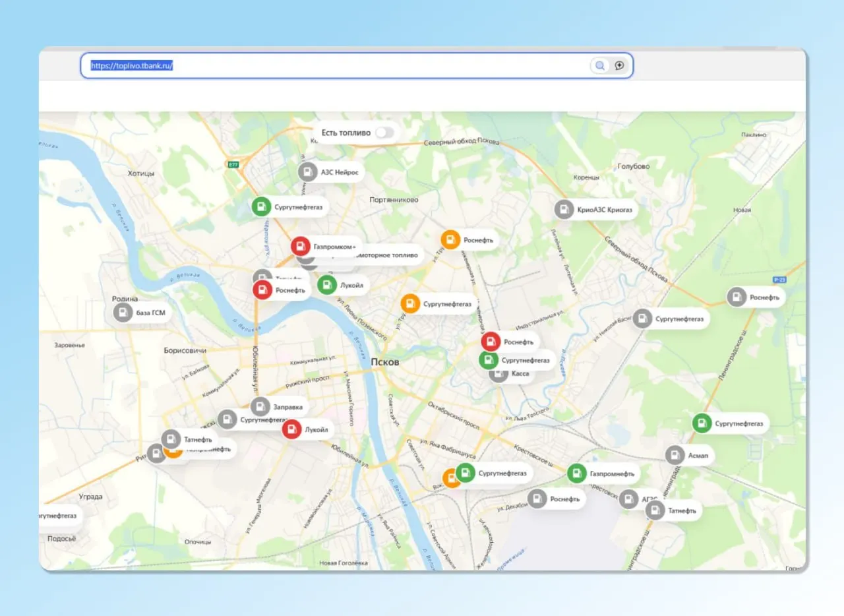Open the КриоАЗС Криогаз gray marker

point(564,210)
